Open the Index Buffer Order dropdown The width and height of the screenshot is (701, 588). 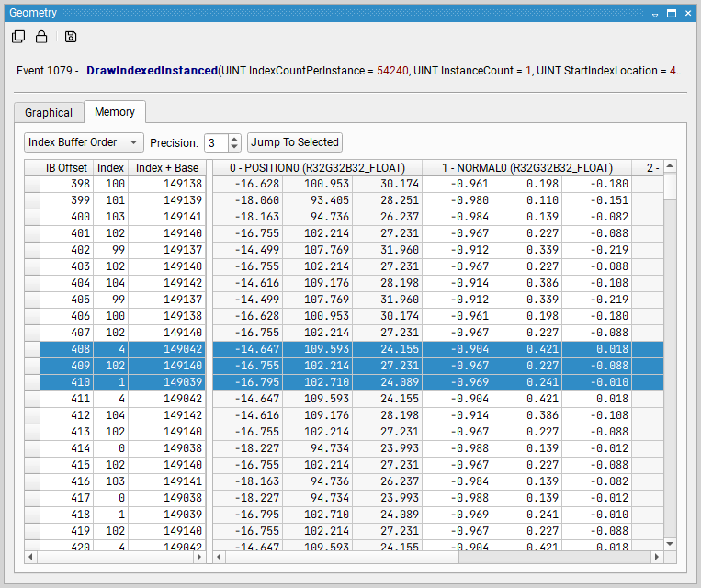point(84,142)
